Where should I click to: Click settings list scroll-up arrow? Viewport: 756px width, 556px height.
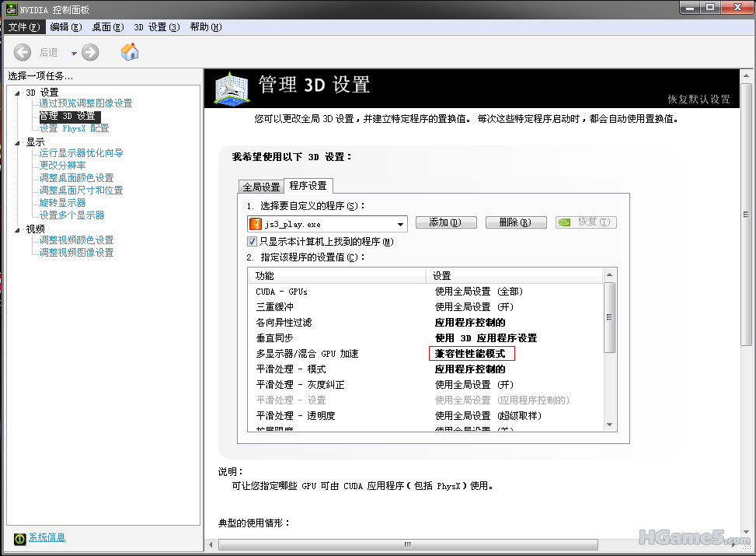(x=609, y=275)
